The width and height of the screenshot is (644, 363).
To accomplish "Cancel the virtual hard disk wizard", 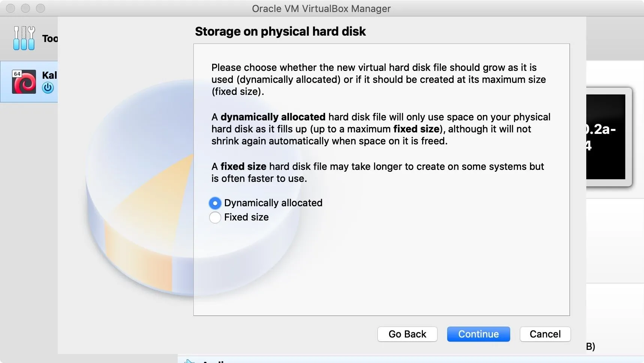I will [545, 334].
